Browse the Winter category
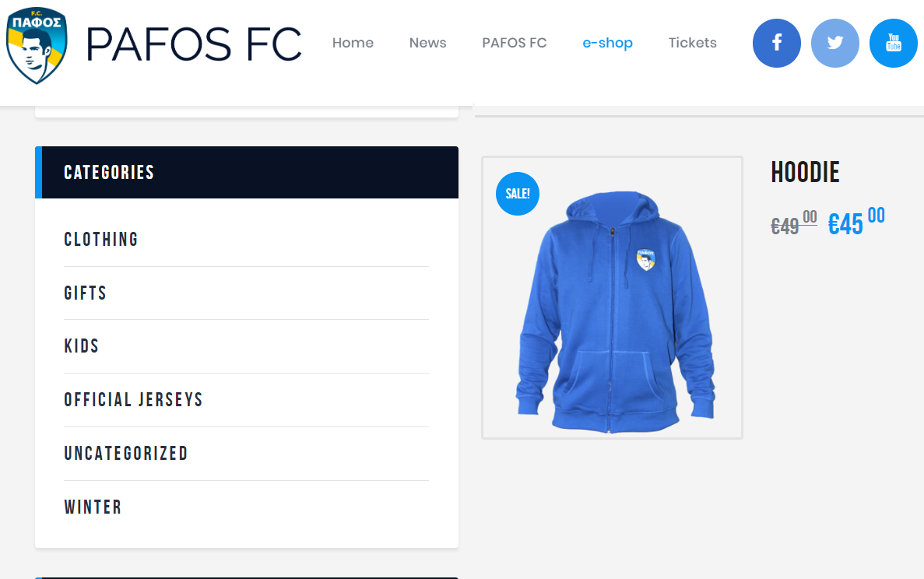This screenshot has width=924, height=579. click(93, 507)
